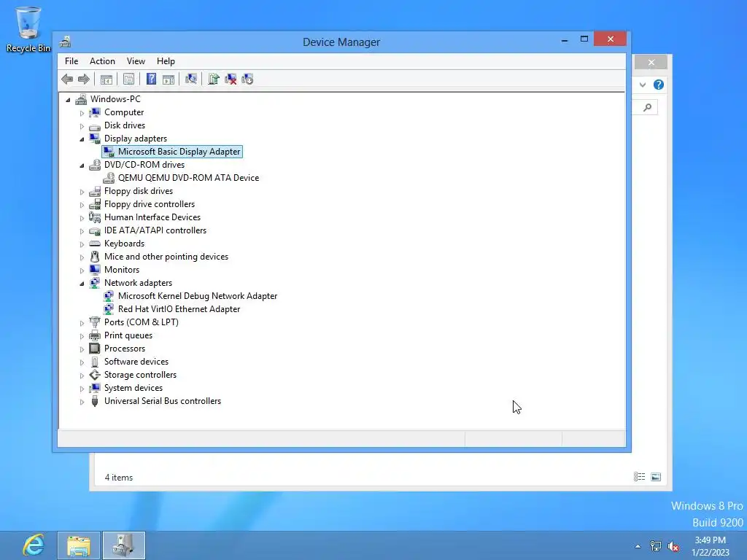
Task: Click the Storage controllers icon
Action: [x=95, y=375]
